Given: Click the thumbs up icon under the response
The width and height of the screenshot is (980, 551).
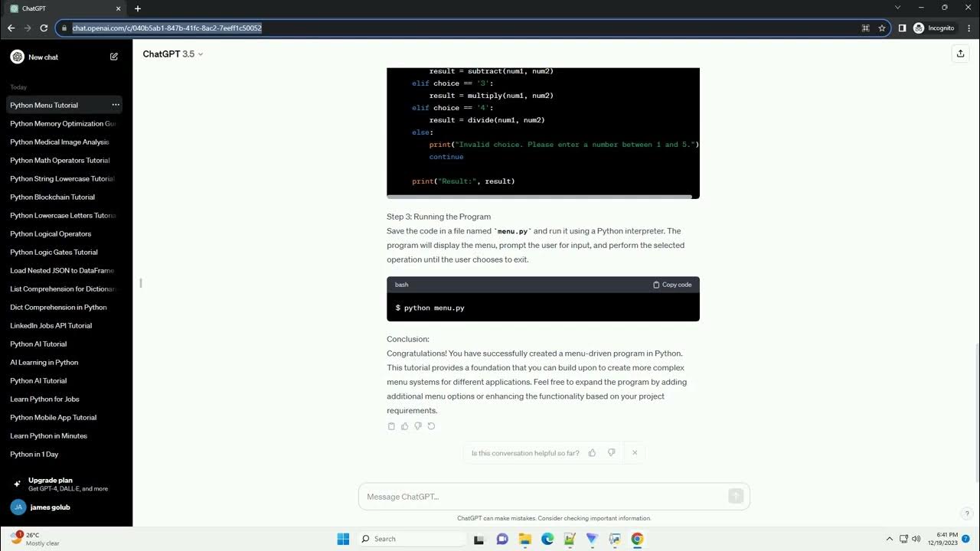Looking at the screenshot, I should click(x=405, y=426).
